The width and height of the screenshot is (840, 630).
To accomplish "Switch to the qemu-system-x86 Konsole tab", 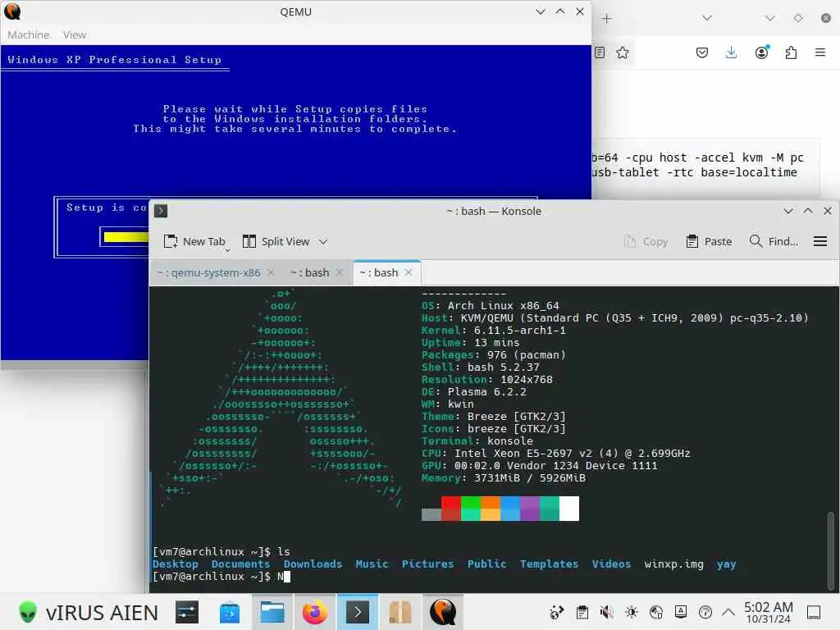I will pyautogui.click(x=208, y=272).
